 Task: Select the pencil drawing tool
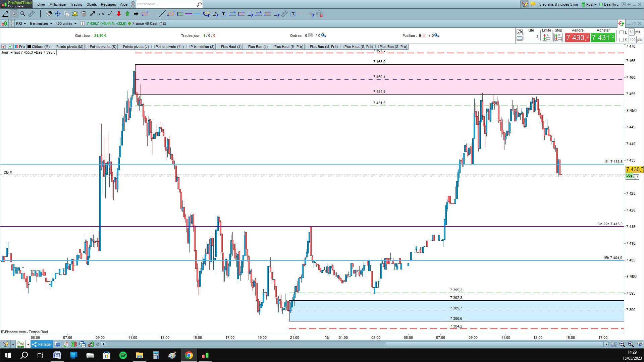5,14
